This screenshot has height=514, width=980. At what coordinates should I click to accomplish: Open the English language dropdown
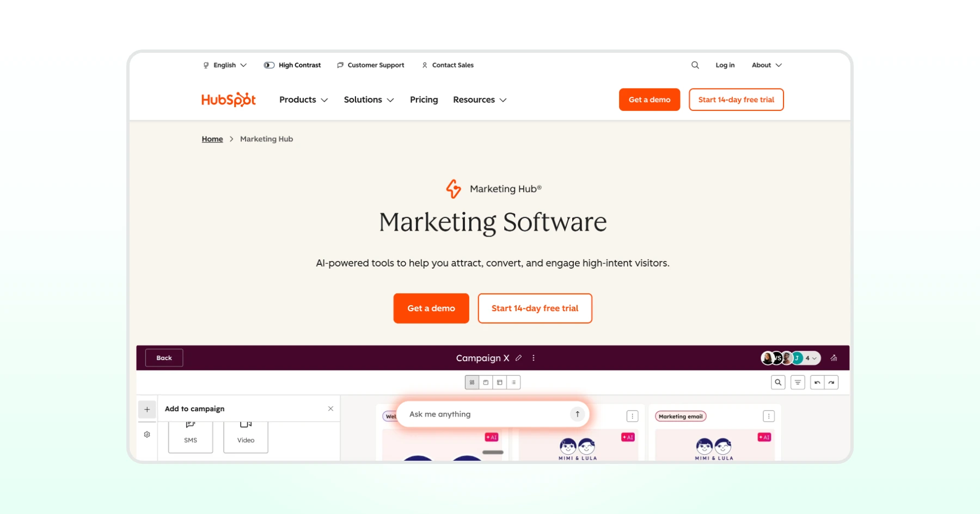click(x=225, y=65)
